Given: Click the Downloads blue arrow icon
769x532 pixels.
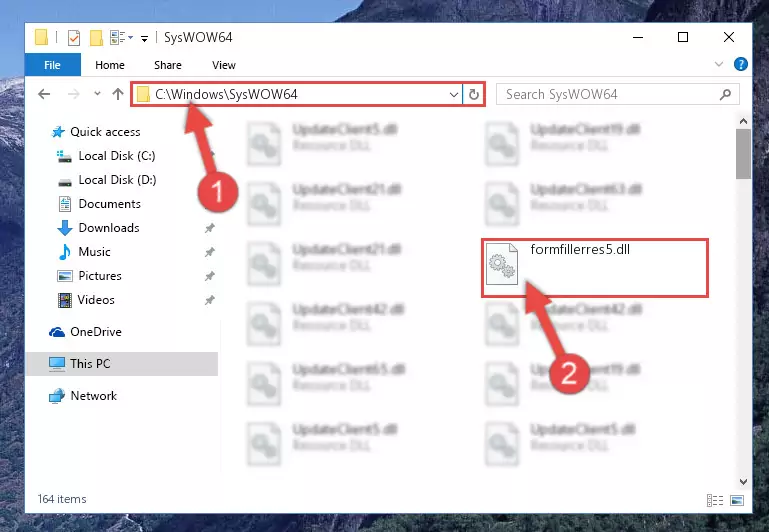Looking at the screenshot, I should (65, 228).
